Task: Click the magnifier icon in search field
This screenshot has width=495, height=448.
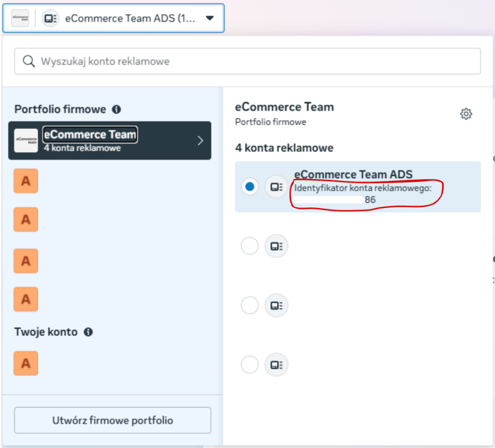Action: coord(29,61)
